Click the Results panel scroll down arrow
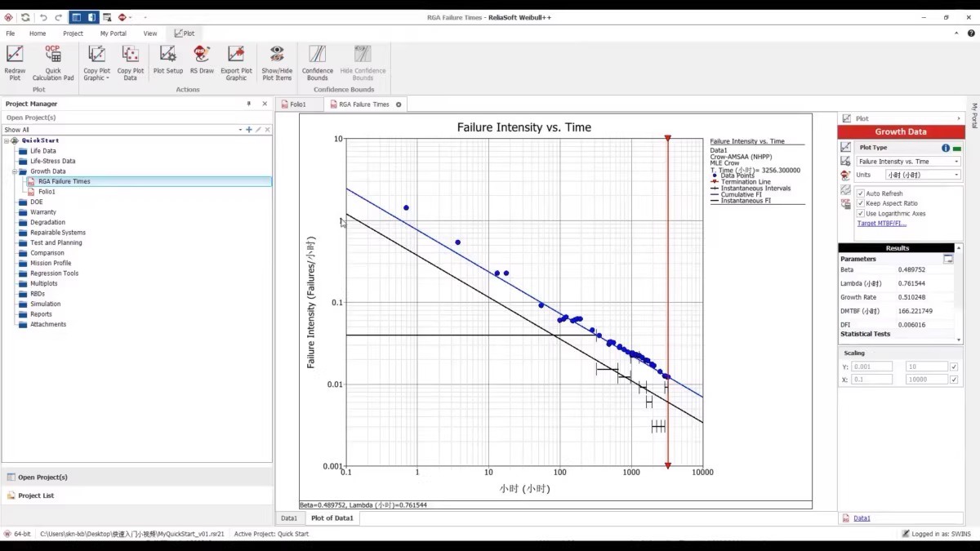Image resolution: width=980 pixels, height=551 pixels. [x=958, y=338]
